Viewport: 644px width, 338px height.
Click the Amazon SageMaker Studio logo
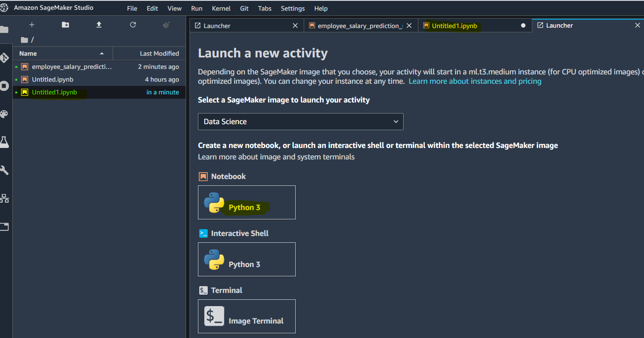[4, 8]
